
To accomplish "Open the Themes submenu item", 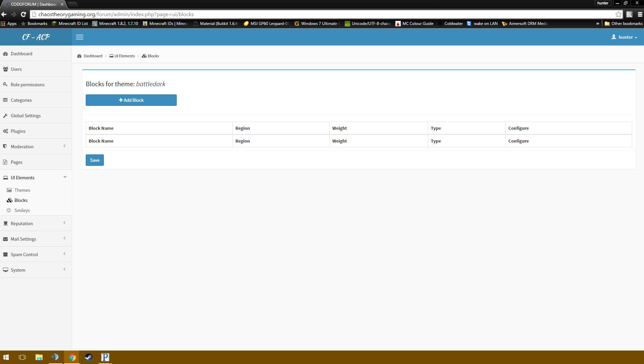I will [22, 190].
